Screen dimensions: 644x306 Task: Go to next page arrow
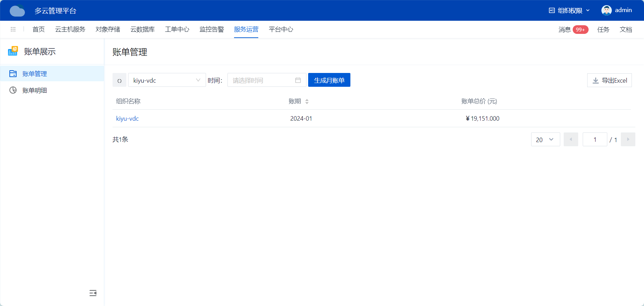[x=628, y=139]
